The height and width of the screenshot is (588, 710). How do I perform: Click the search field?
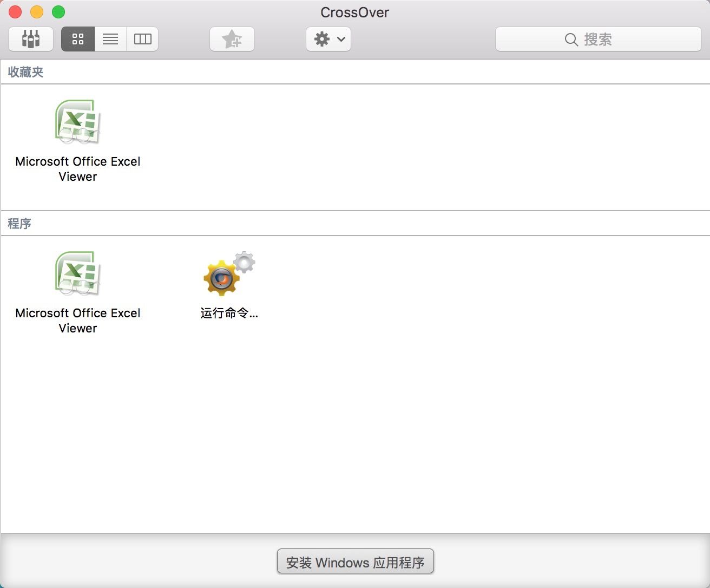pyautogui.click(x=599, y=39)
